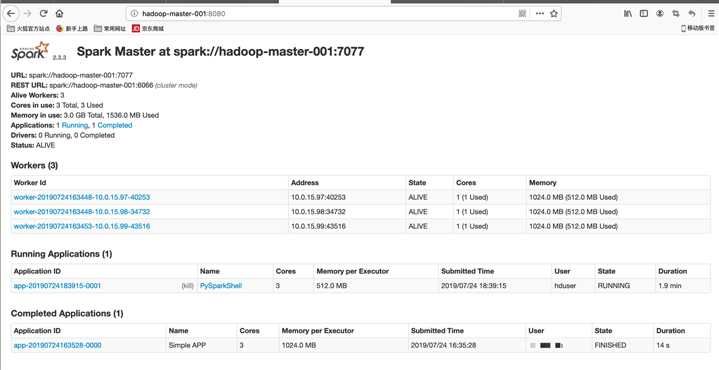Open worker-20190724163453-10.0.15.99-43516 link

pos(82,226)
